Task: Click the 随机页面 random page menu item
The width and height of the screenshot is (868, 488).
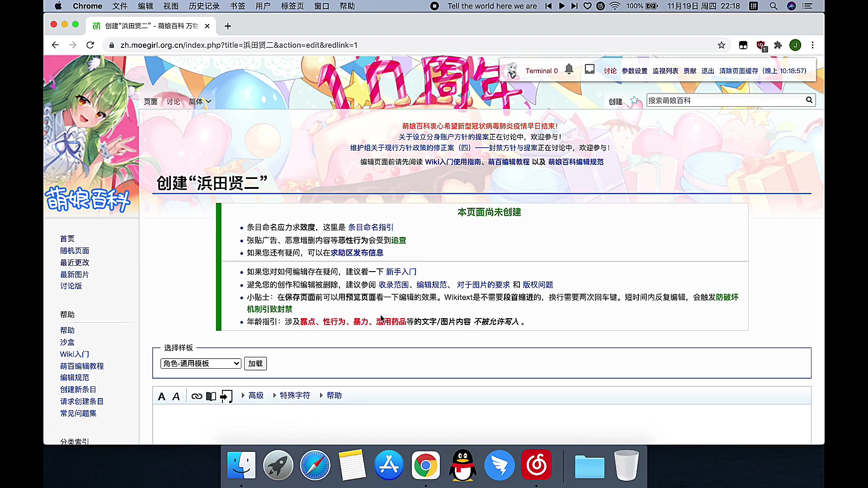Action: pos(75,250)
